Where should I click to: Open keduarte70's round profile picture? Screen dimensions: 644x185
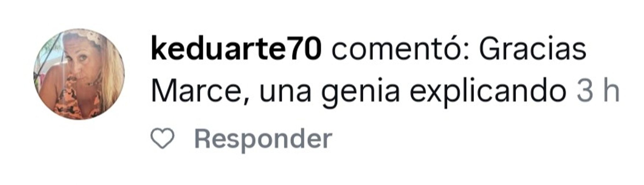tap(79, 74)
